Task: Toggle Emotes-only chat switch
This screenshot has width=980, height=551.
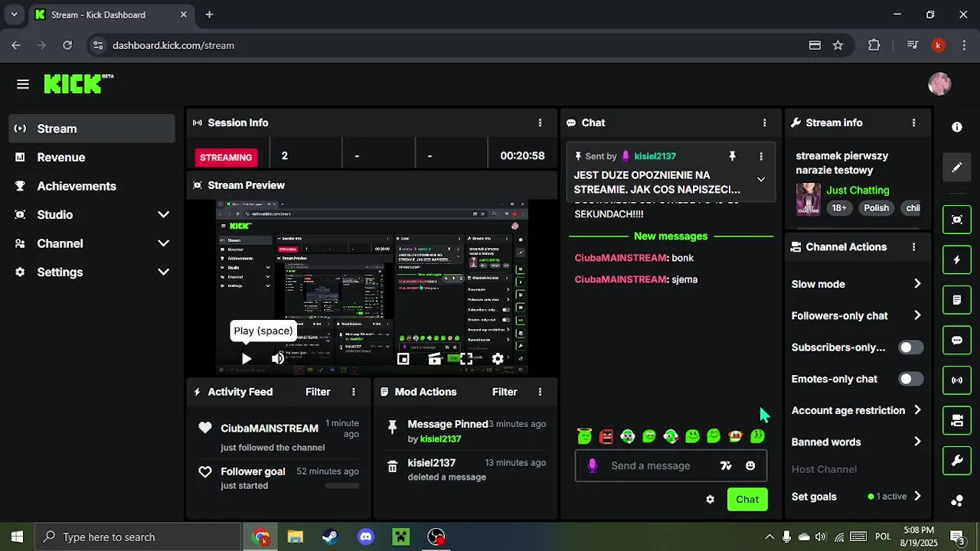Action: 910,379
